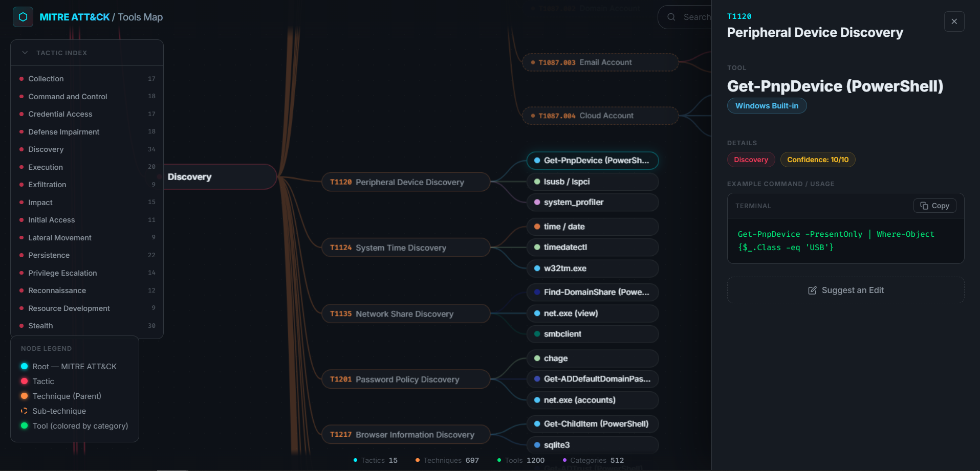Click the Confidence 10/10 badge

click(x=818, y=160)
